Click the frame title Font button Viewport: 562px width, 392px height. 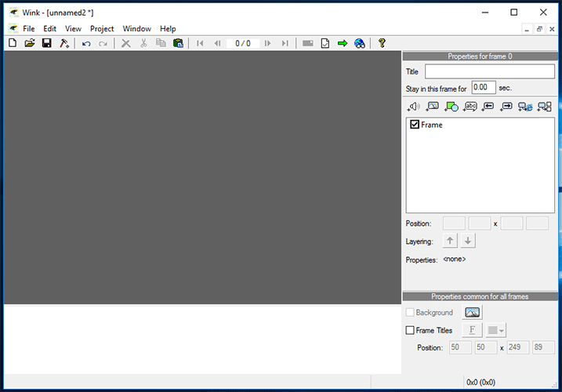coord(472,331)
